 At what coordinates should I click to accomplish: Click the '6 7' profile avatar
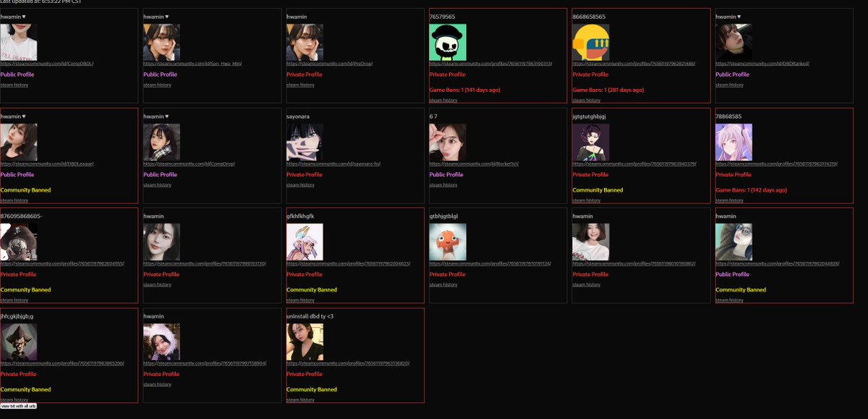coord(448,142)
